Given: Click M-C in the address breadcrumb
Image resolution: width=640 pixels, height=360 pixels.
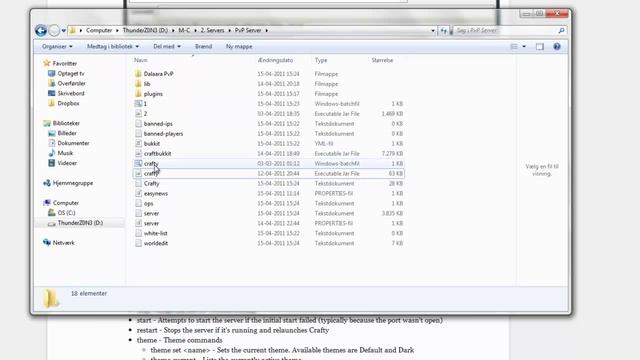Looking at the screenshot, I should coord(184,30).
